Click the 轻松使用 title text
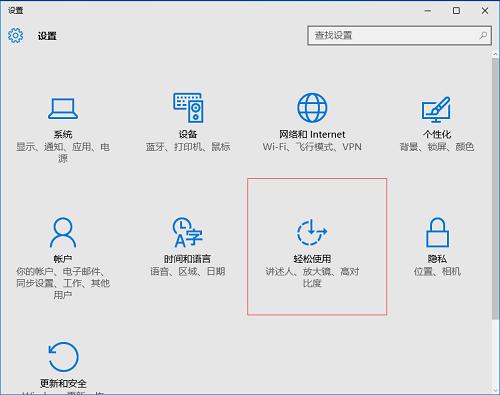Viewport: 500px width, 395px height. 312,259
